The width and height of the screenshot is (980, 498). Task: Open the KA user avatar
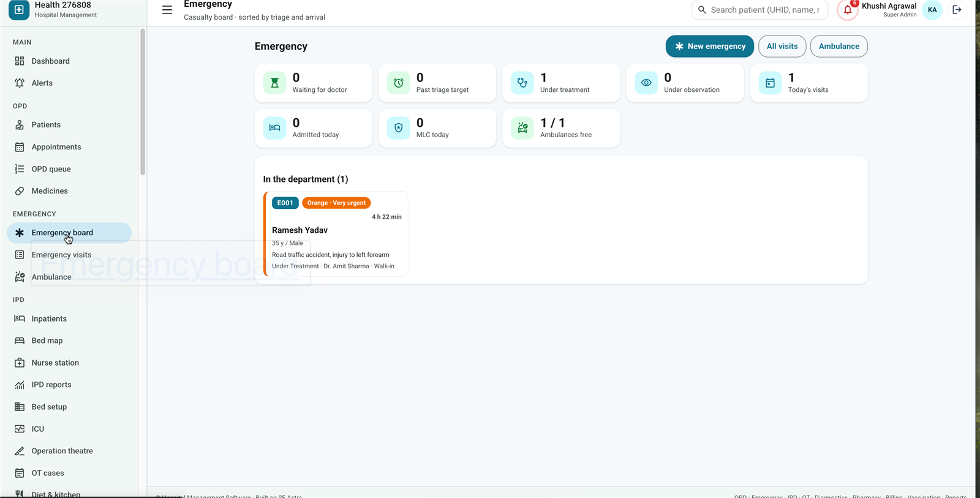coord(932,10)
